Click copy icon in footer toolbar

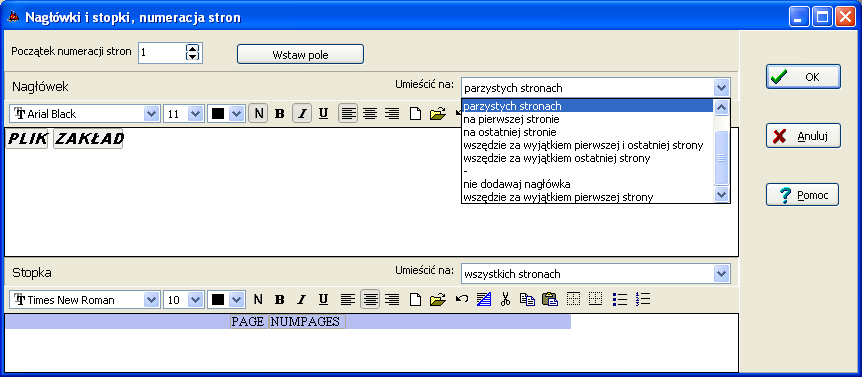(527, 300)
